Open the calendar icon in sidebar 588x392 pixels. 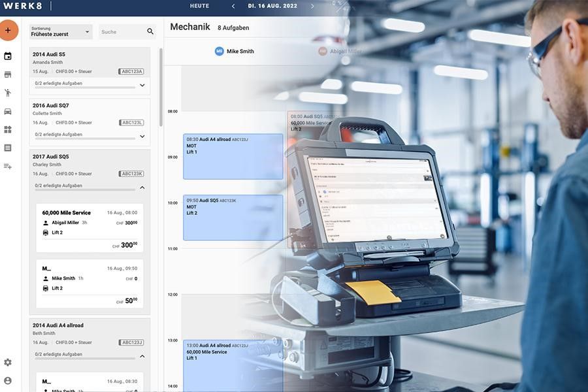click(x=7, y=56)
